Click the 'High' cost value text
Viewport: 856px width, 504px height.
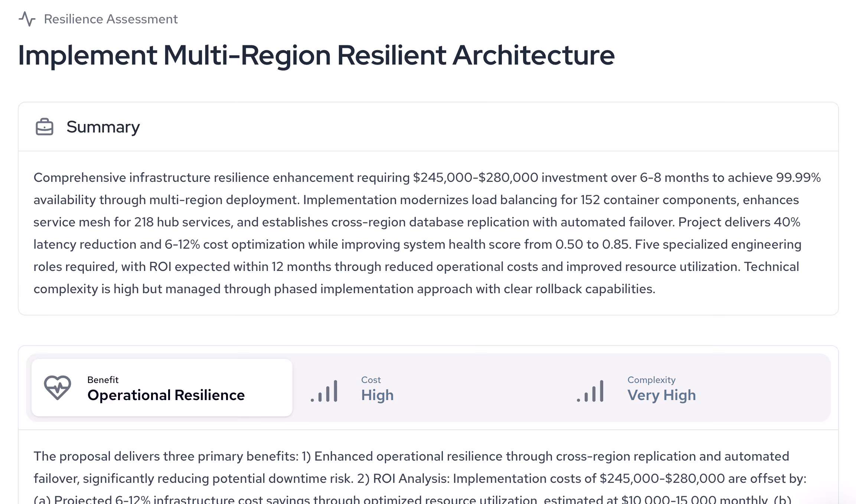tap(377, 395)
